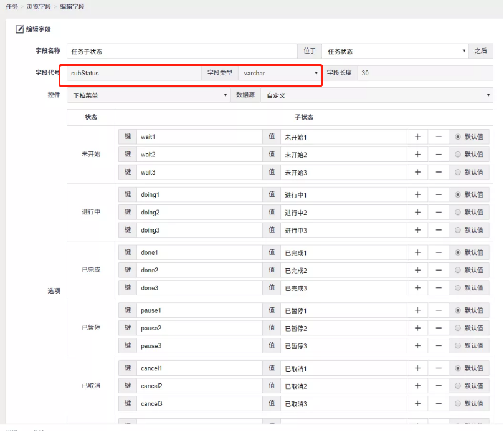Click the 字段名称 field containing 任务子状态
The width and height of the screenshot is (504, 432).
182,51
